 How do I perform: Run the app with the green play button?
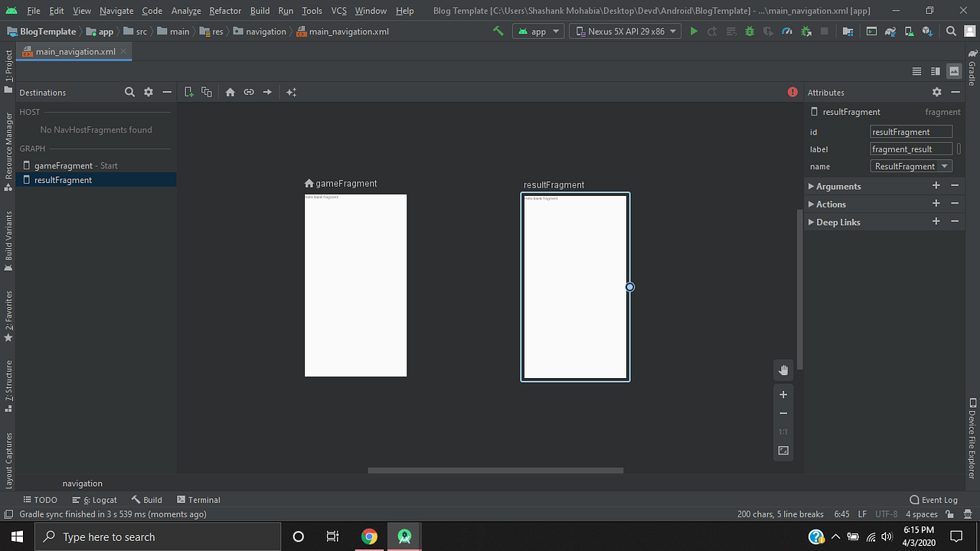pyautogui.click(x=694, y=31)
